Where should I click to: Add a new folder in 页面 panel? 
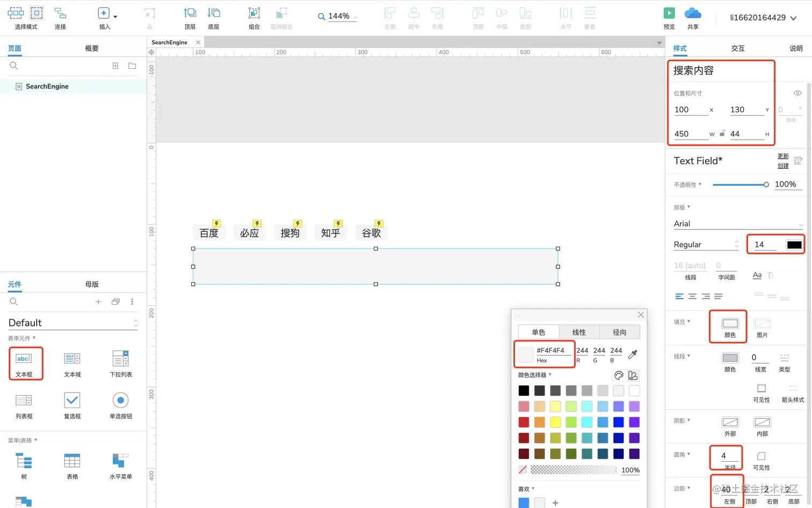tap(132, 66)
